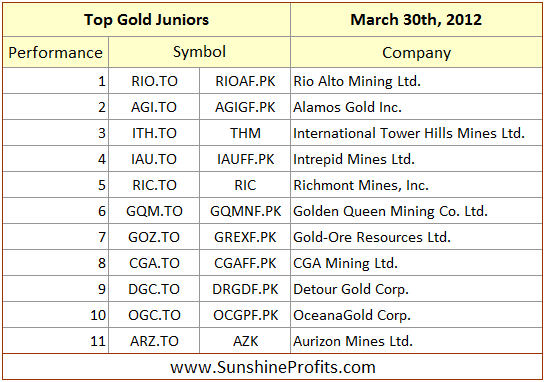545x382 pixels.
Task: Select the Gold-Ore Resources Ltd. cell
Action: [x=416, y=237]
